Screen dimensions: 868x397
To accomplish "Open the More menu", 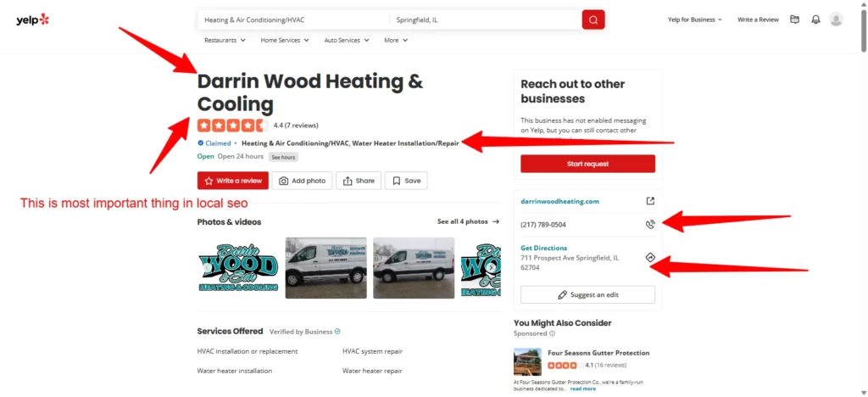I will (x=395, y=40).
